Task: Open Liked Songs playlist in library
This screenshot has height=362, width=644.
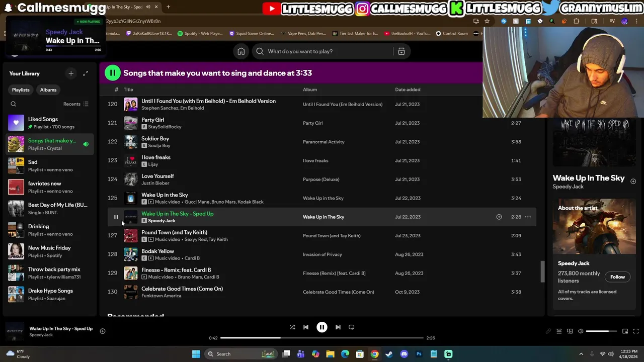Action: click(x=50, y=123)
